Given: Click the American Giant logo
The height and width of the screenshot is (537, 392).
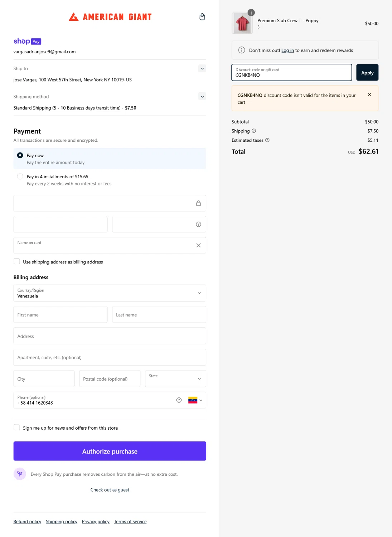Looking at the screenshot, I should coord(110,17).
